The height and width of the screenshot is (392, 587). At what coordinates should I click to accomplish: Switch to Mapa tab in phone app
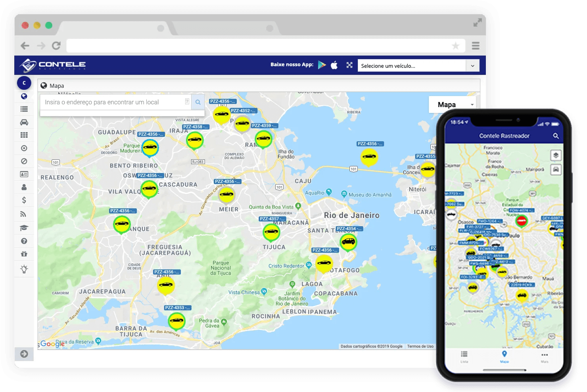(x=504, y=357)
